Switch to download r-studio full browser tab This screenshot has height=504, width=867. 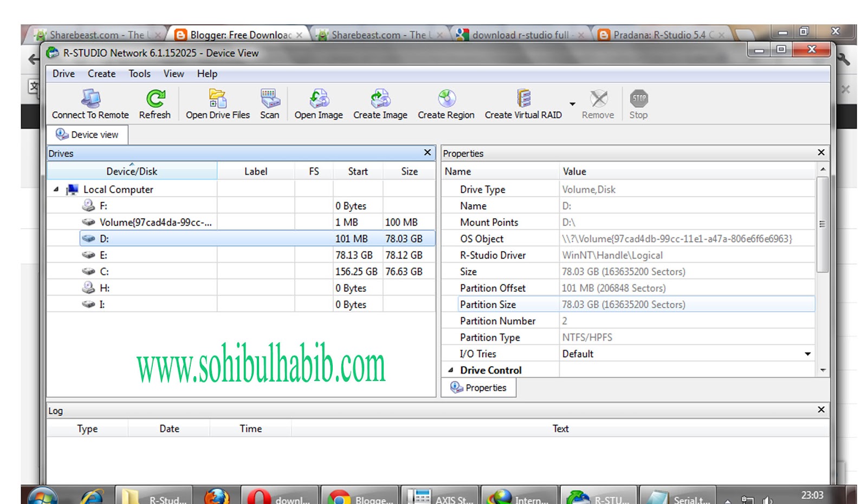520,35
